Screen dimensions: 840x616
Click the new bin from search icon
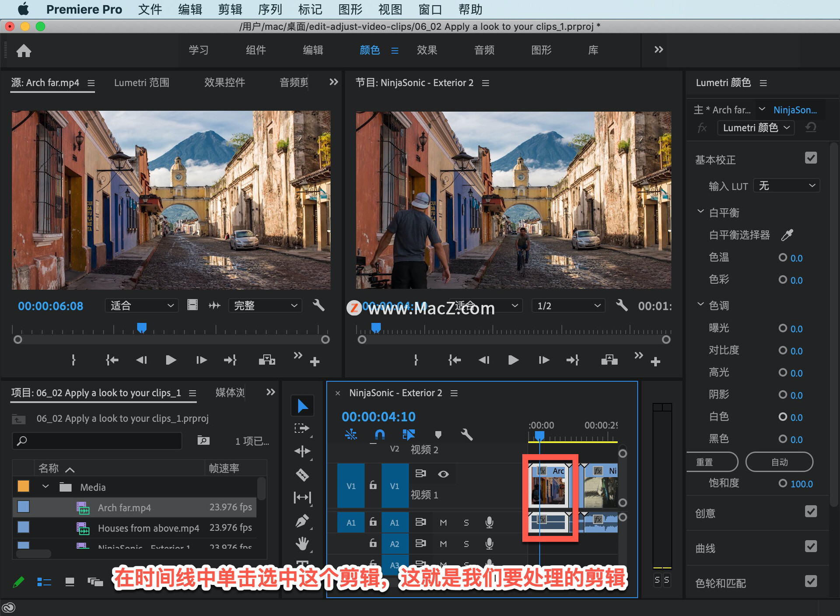pyautogui.click(x=203, y=440)
